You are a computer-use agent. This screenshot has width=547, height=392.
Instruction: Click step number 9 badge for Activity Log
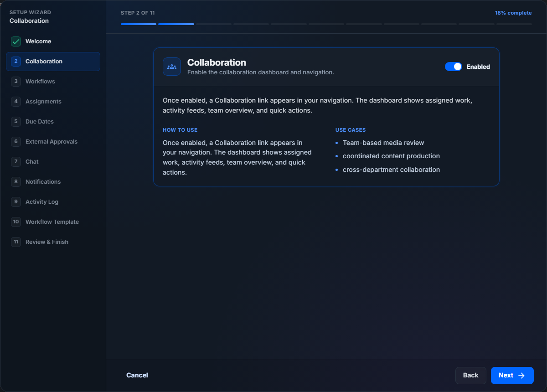point(16,202)
